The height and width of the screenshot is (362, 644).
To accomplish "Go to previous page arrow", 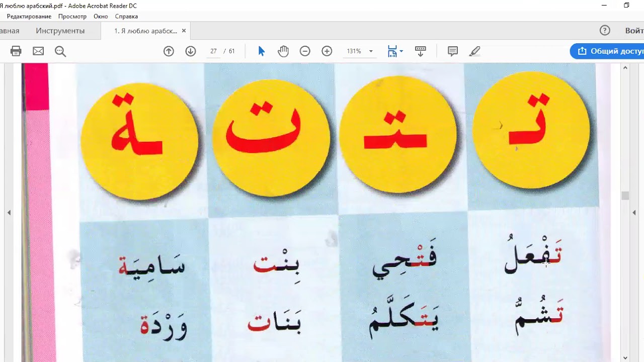I will (x=169, y=51).
